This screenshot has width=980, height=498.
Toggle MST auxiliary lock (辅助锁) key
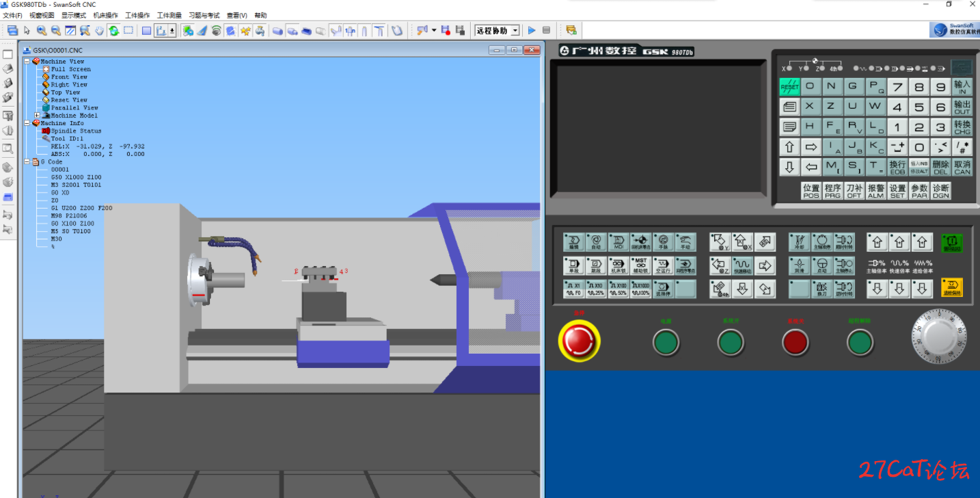point(640,265)
